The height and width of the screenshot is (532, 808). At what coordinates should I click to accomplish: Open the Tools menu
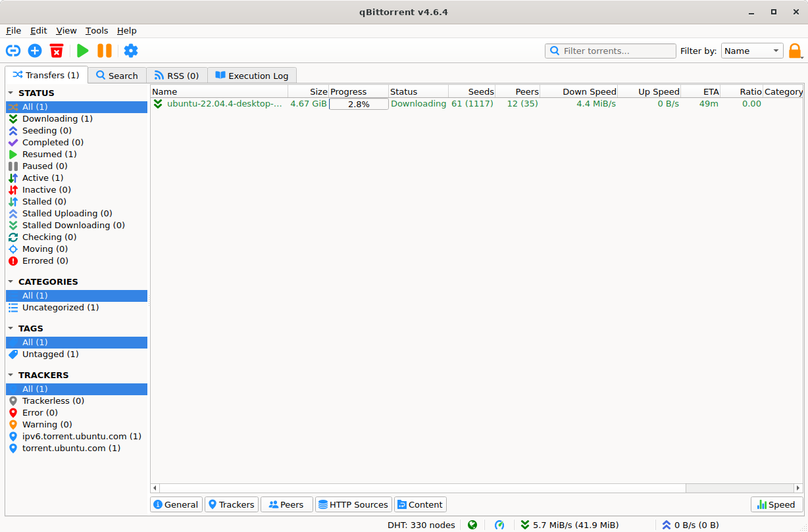tap(96, 30)
